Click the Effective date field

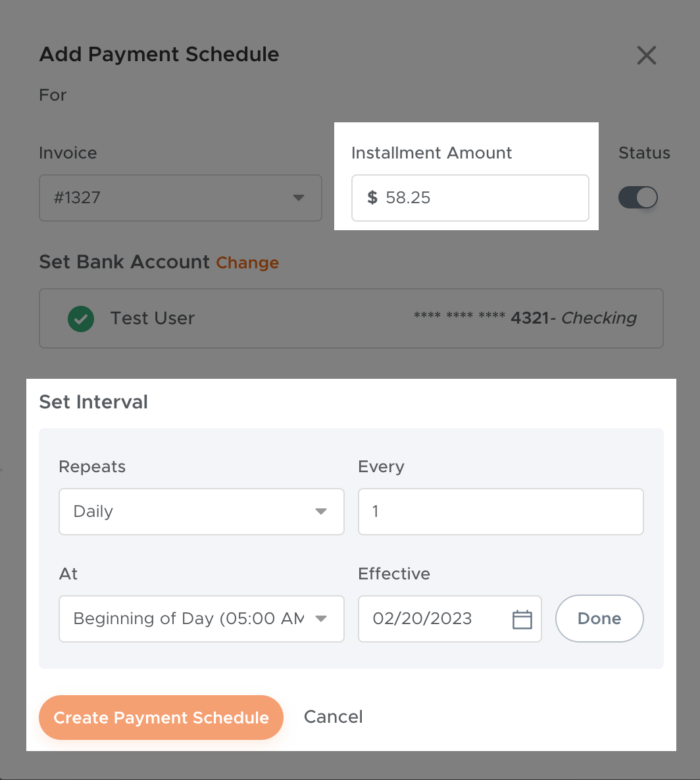pos(434,619)
